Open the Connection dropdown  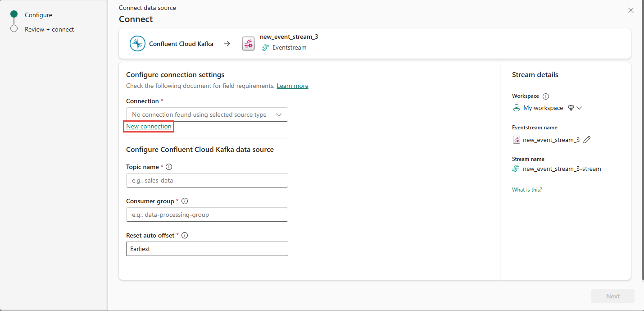click(x=207, y=114)
